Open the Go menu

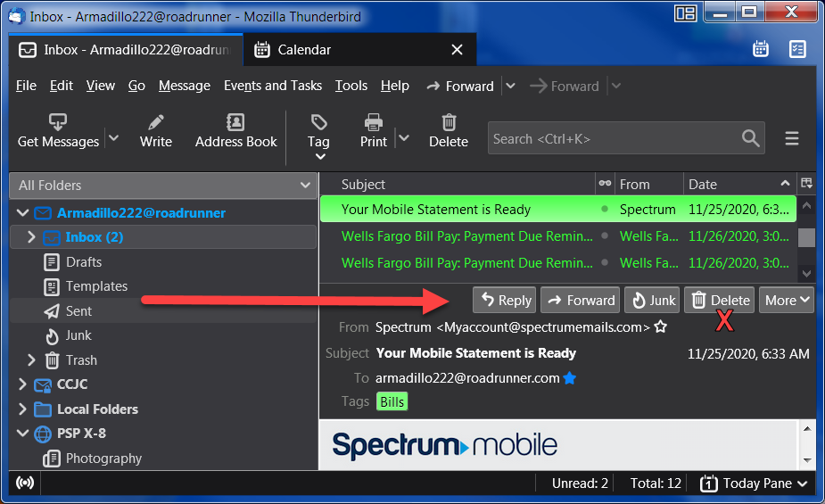pyautogui.click(x=136, y=86)
